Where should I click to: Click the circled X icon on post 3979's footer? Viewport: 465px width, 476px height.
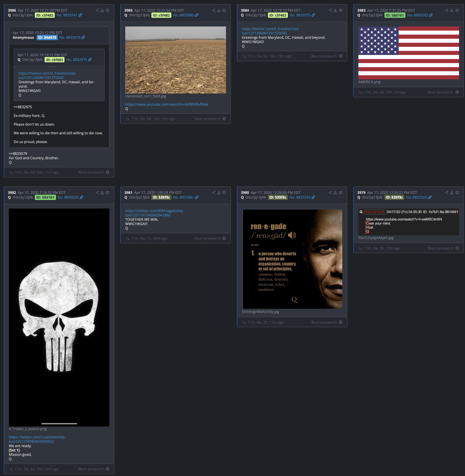pyautogui.click(x=457, y=248)
